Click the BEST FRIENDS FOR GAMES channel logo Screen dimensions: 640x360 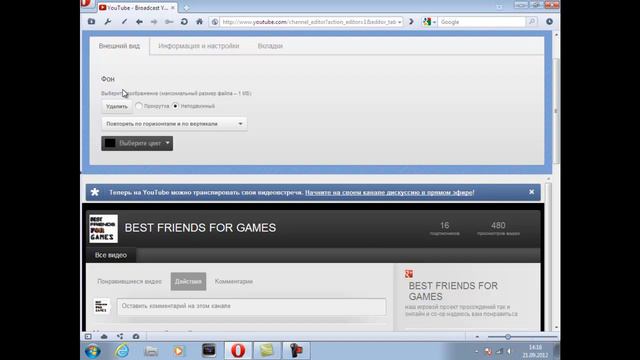pyautogui.click(x=103, y=229)
